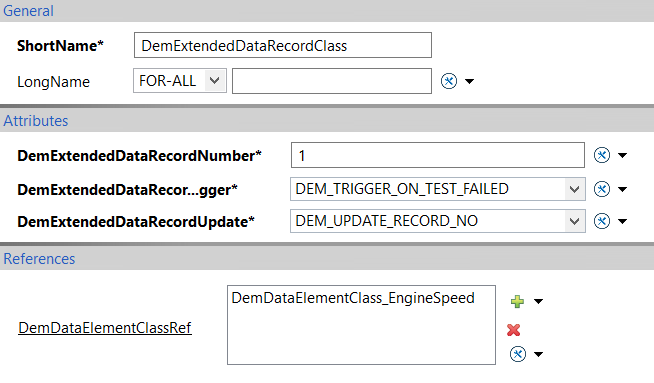654x383 pixels.
Task: Open the DEM_UPDATE_RECORD_NO combo box
Action: [438, 221]
